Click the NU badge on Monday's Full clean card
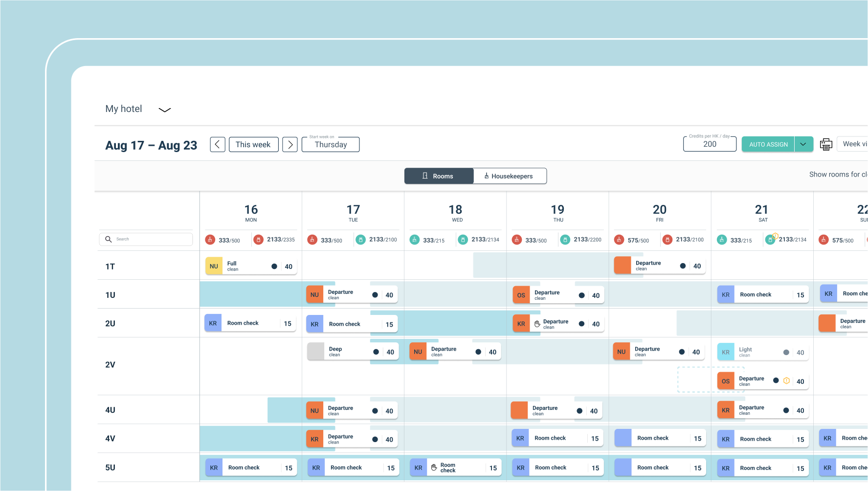 click(214, 266)
